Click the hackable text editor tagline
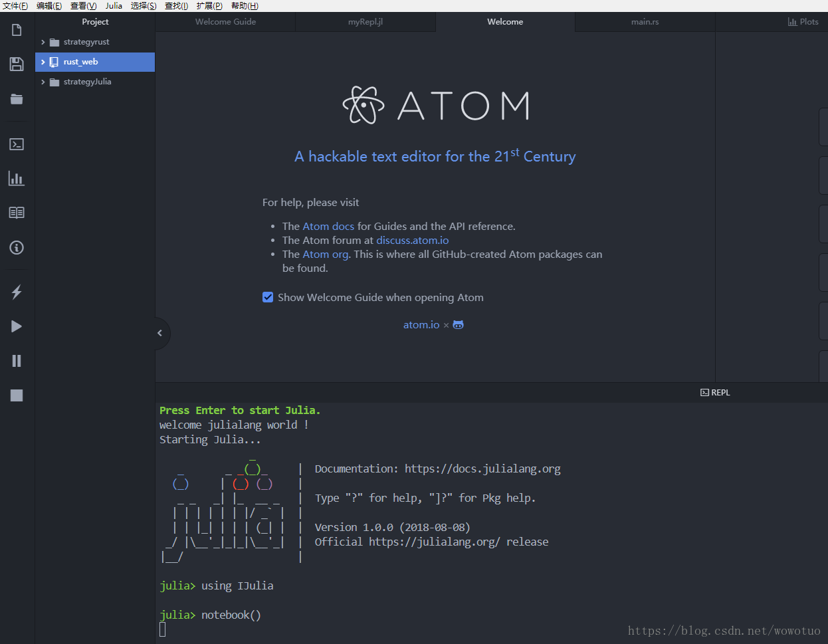 [435, 156]
